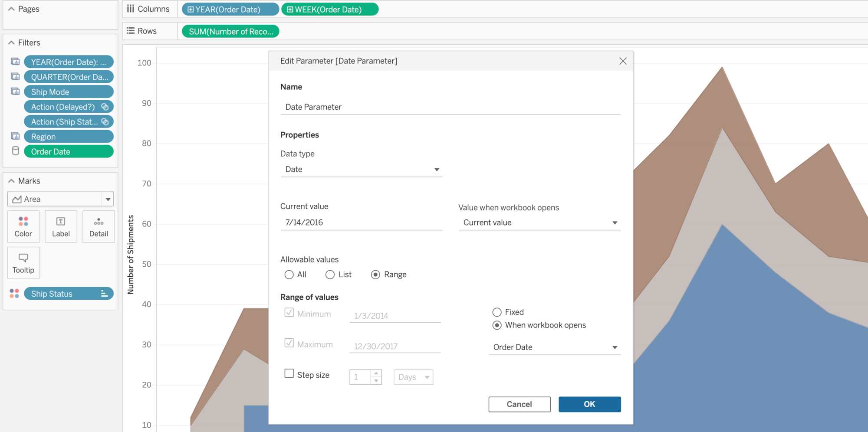Collapse the Pages shelf
The height and width of the screenshot is (432, 868).
(11, 9)
